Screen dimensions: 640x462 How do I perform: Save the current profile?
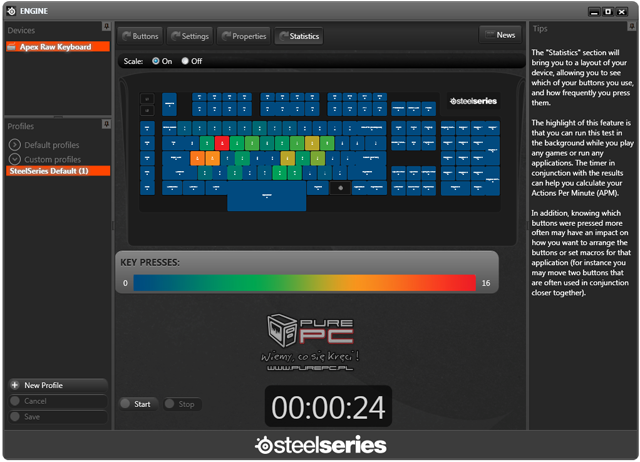[58, 417]
